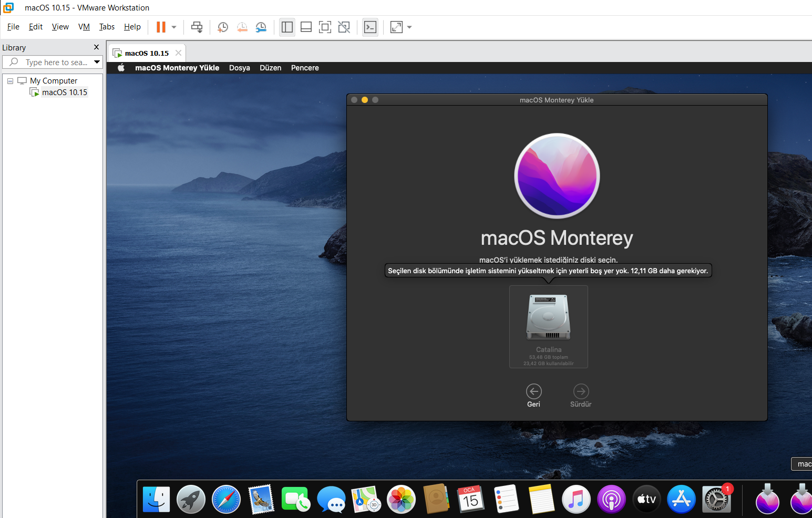Open Photos from the dock
812x518 pixels.
(x=401, y=499)
